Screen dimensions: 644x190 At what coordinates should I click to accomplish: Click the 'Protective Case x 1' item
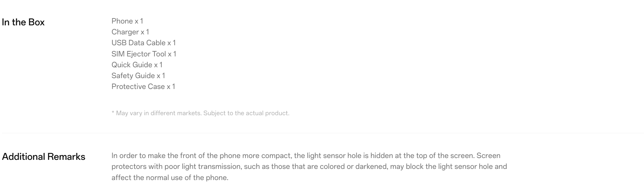143,87
